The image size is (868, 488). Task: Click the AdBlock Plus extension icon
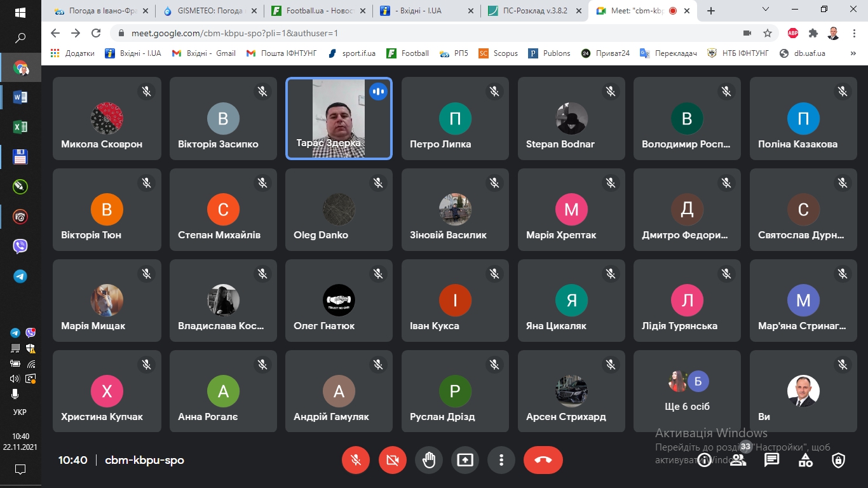792,33
